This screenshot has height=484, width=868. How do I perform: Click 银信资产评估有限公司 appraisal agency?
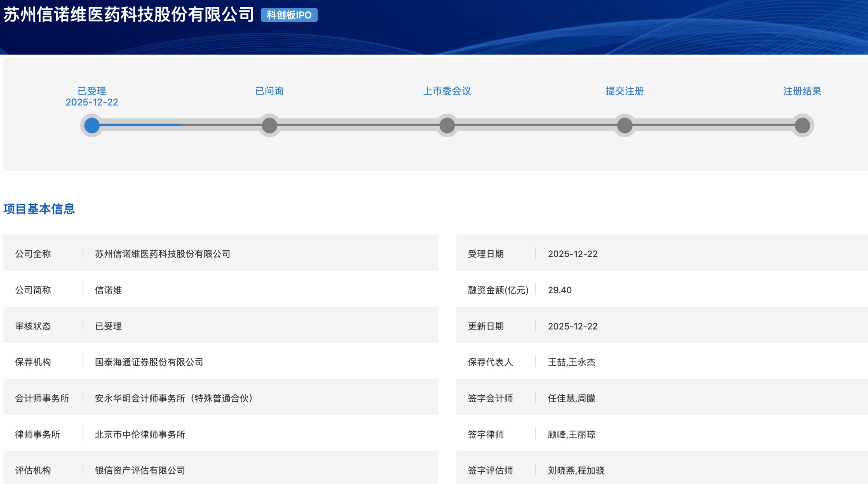coord(140,471)
